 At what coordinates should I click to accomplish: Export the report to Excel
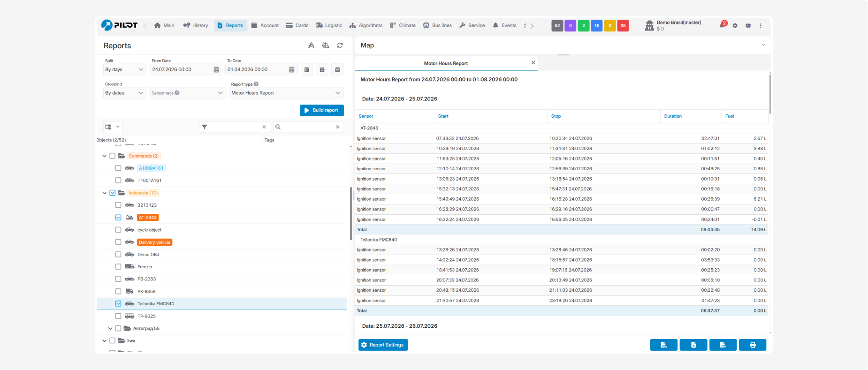click(x=693, y=345)
